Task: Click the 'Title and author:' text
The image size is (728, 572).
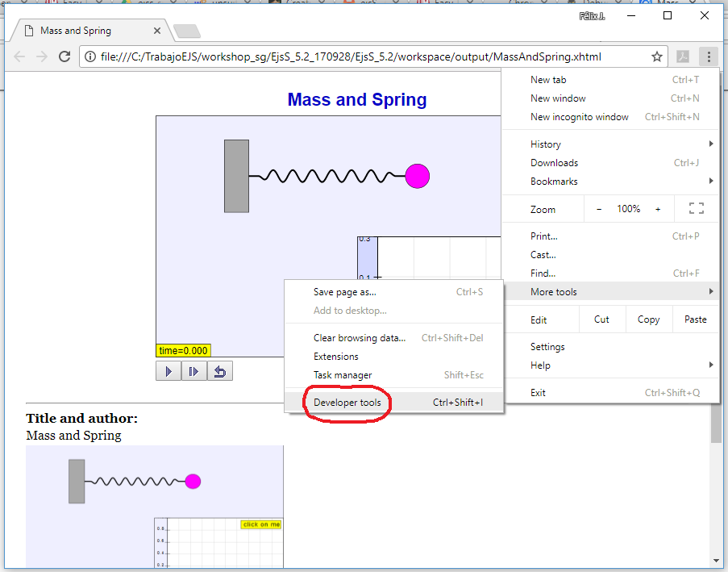Action: [x=81, y=418]
